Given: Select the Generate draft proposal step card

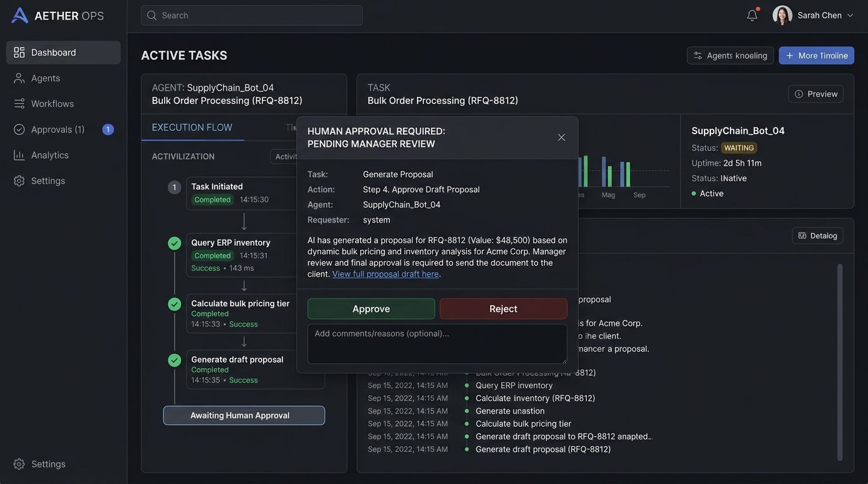Looking at the screenshot, I should point(255,369).
